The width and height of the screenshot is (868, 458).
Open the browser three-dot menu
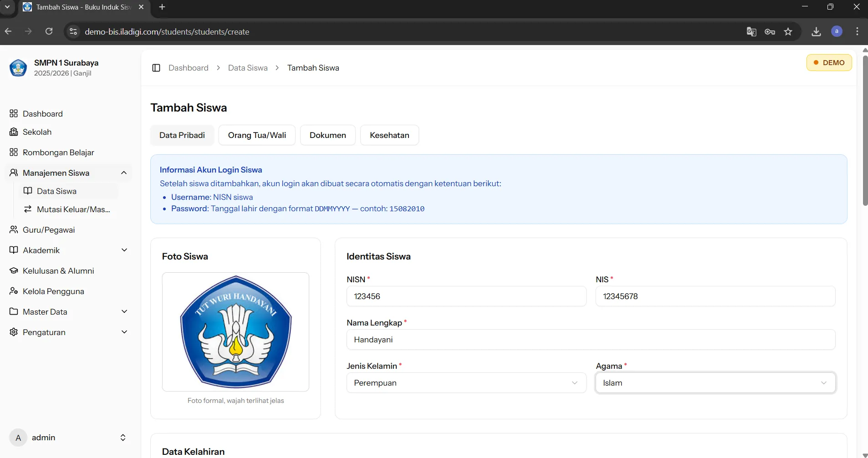pos(857,31)
